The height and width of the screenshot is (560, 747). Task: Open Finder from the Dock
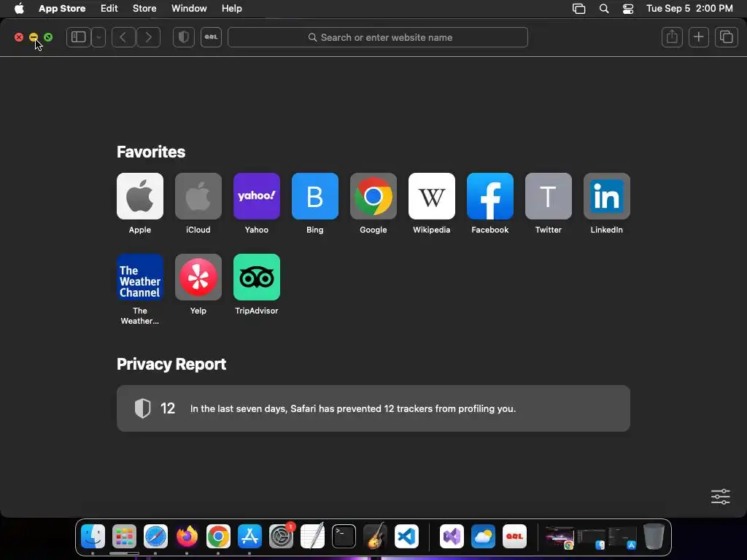(93, 536)
